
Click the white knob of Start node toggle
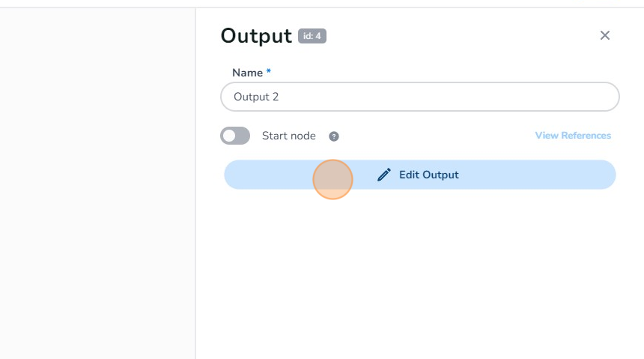click(x=229, y=136)
